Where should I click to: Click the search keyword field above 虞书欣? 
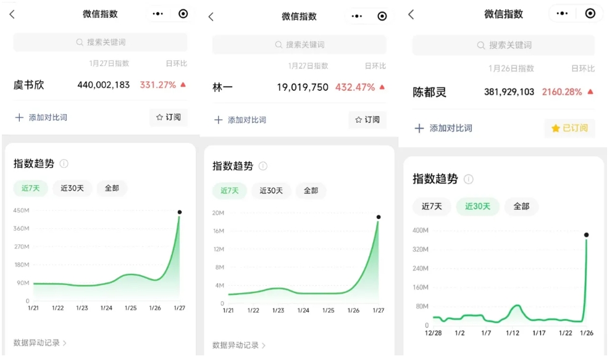[x=100, y=42]
